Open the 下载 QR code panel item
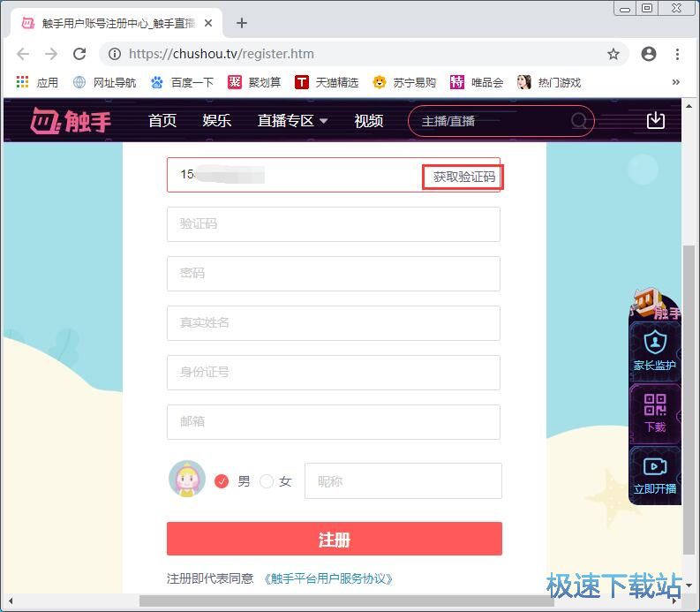Screen dimensions: 700x612 (655, 413)
